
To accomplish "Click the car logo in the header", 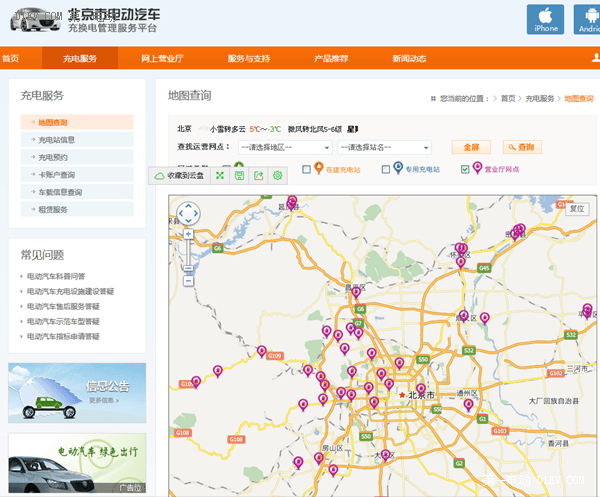I will pos(35,20).
